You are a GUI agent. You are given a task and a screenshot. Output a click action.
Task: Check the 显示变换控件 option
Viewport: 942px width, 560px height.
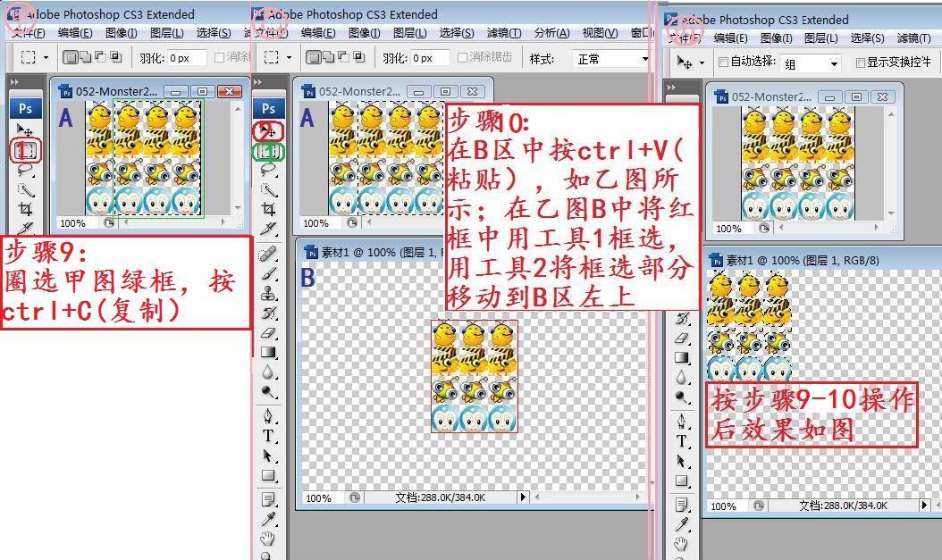(861, 63)
